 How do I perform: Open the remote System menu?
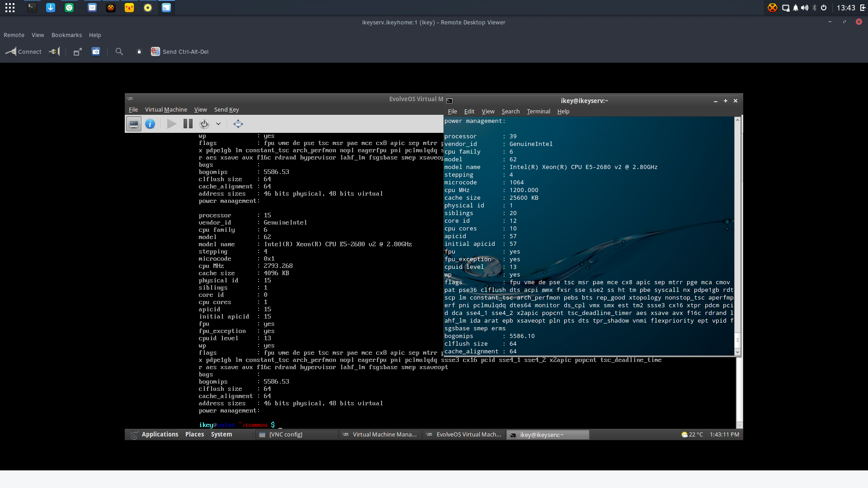point(222,434)
